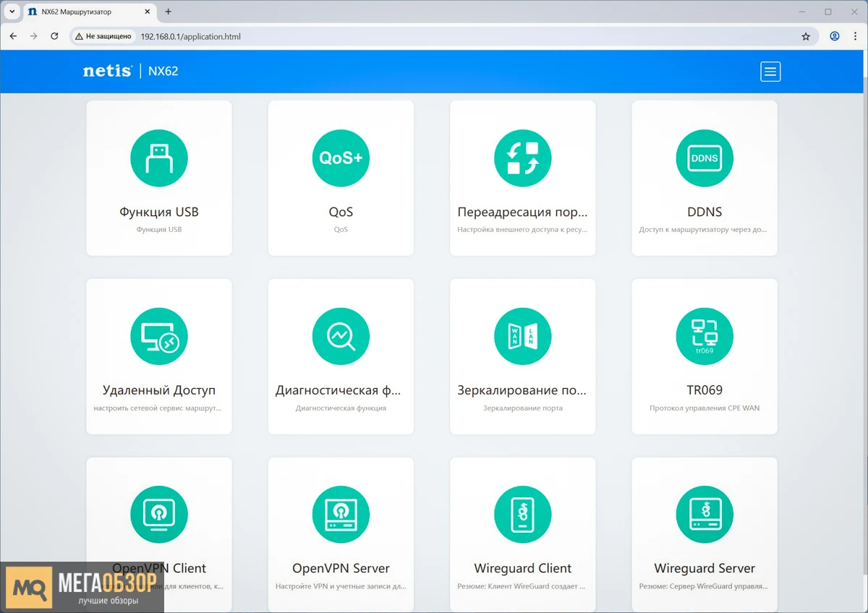
Task: Click the OpenVPN Server title
Action: point(341,568)
